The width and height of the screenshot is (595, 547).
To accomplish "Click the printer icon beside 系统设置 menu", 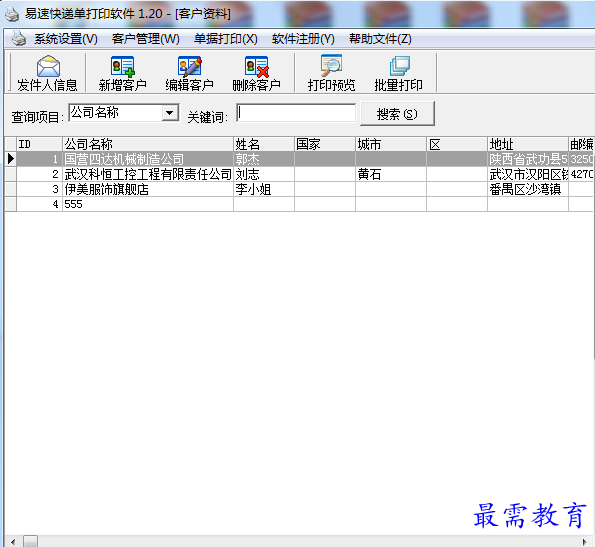I will (x=18, y=38).
